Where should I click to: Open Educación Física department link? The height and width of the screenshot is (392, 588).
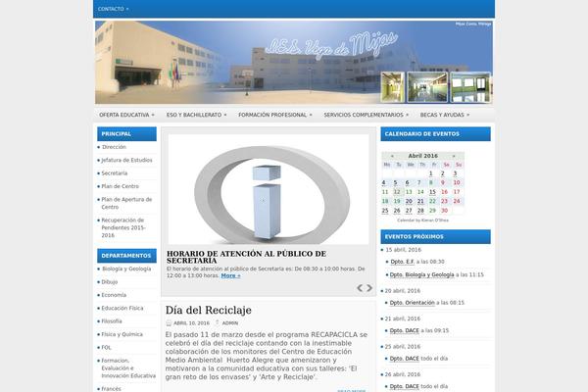[x=122, y=309]
